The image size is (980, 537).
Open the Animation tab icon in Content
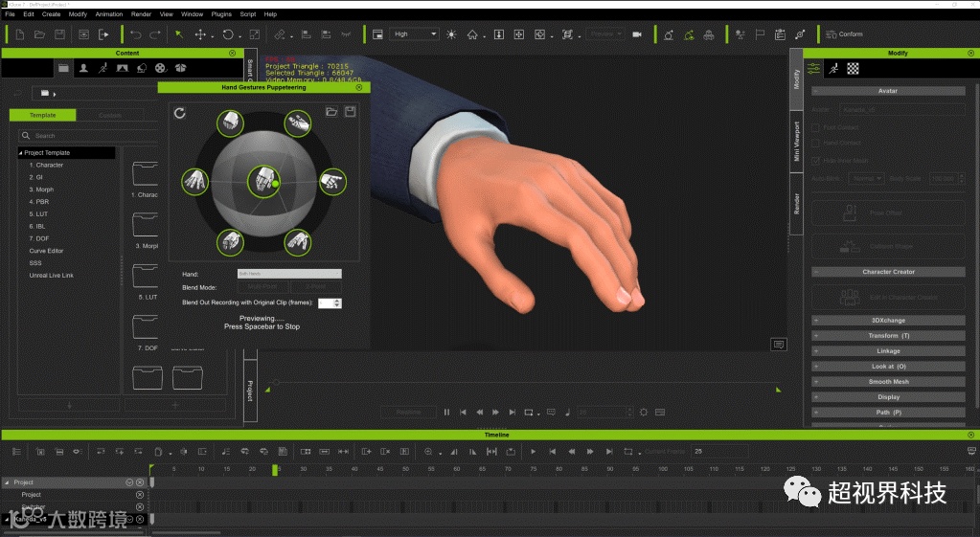point(103,68)
